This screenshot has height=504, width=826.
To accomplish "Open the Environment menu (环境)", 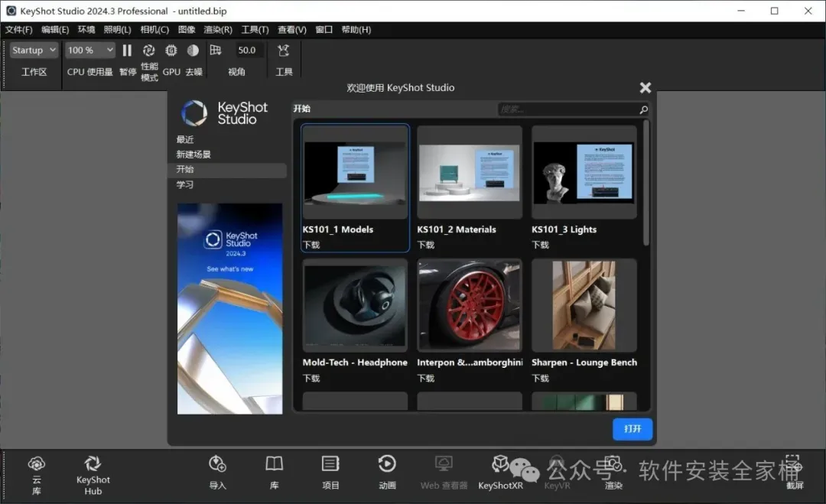I will click(86, 30).
